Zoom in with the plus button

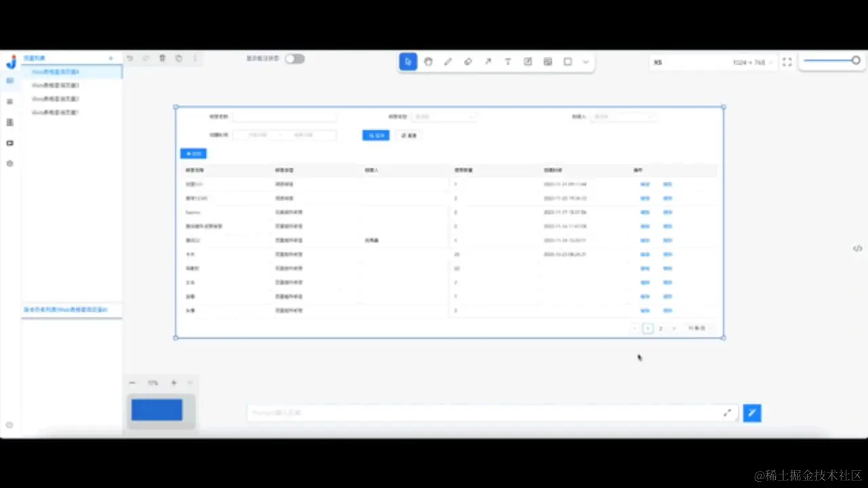coord(174,383)
